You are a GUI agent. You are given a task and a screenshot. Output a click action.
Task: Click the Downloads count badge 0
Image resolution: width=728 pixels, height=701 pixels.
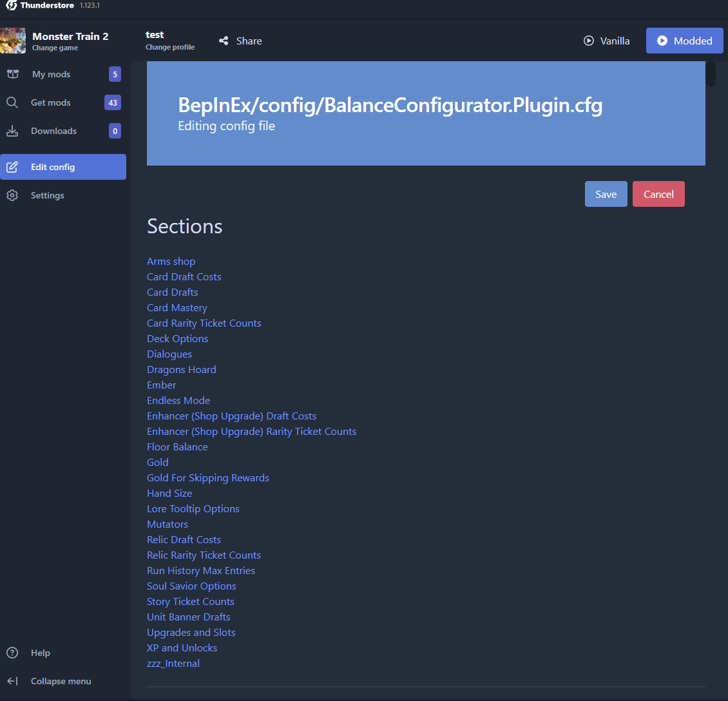115,131
